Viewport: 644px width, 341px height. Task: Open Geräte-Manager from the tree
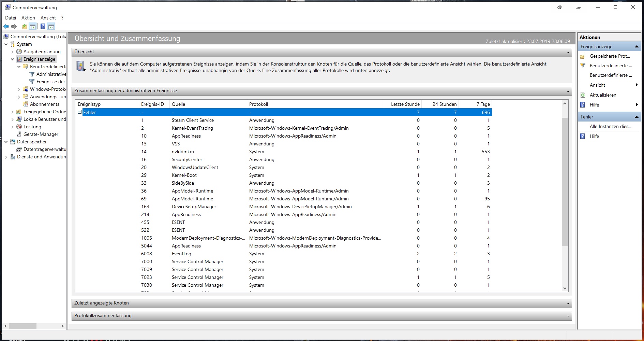point(38,134)
